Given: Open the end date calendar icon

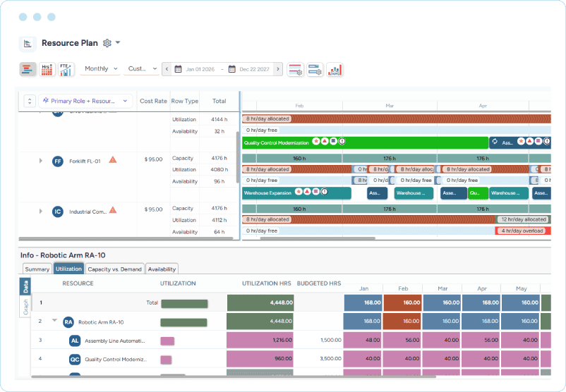Looking at the screenshot, I should click(x=232, y=69).
